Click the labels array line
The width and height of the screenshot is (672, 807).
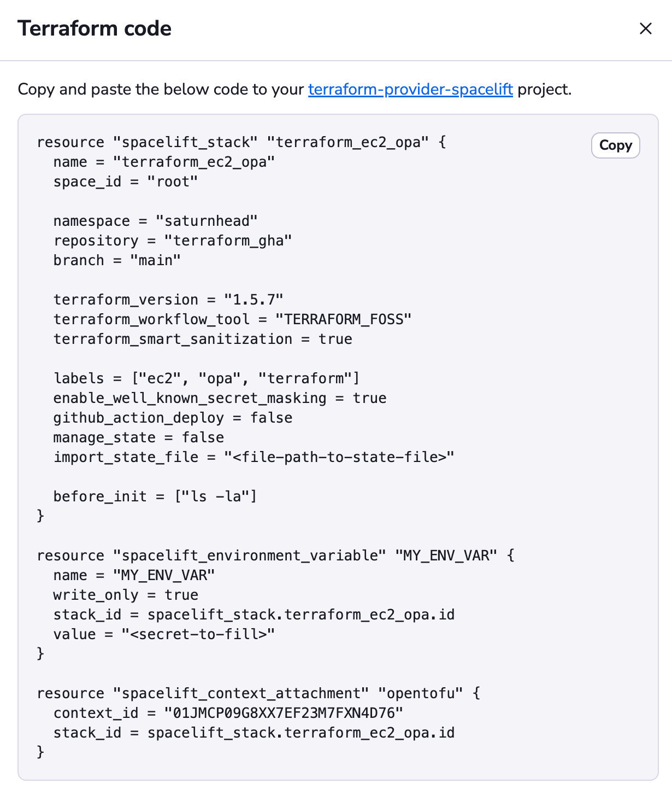point(207,378)
